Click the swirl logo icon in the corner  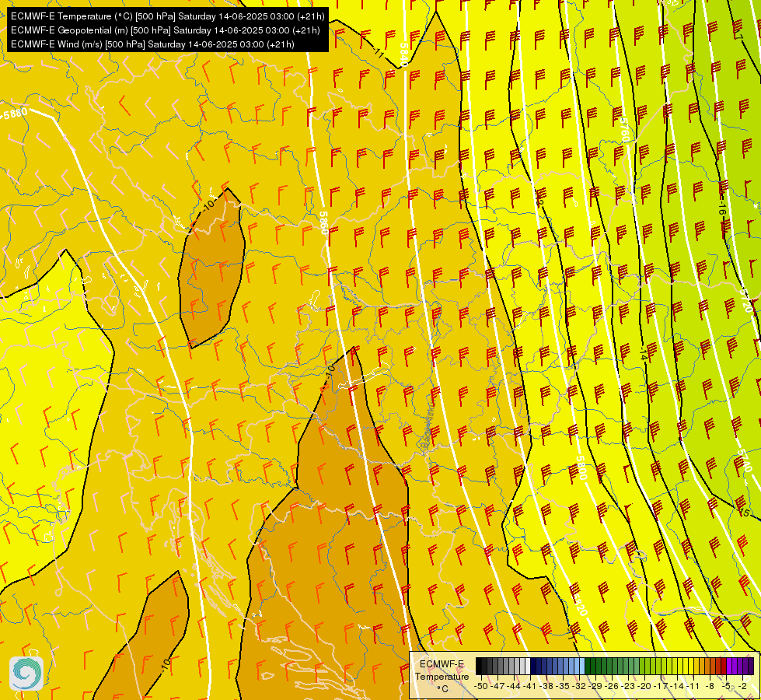(26, 674)
